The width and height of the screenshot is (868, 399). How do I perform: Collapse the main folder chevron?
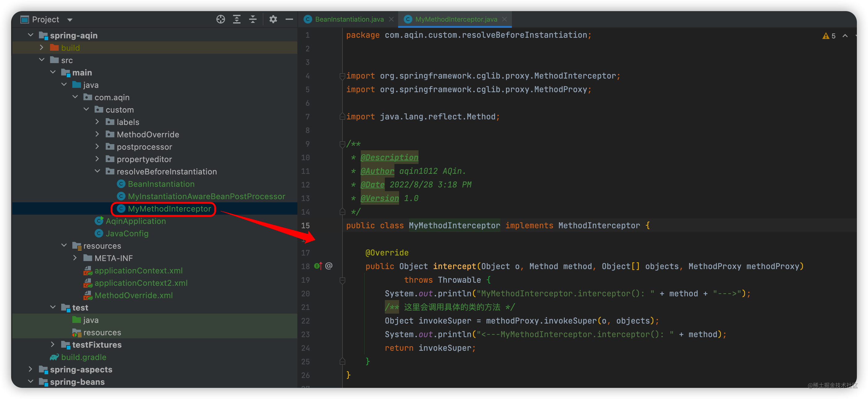pyautogui.click(x=53, y=72)
